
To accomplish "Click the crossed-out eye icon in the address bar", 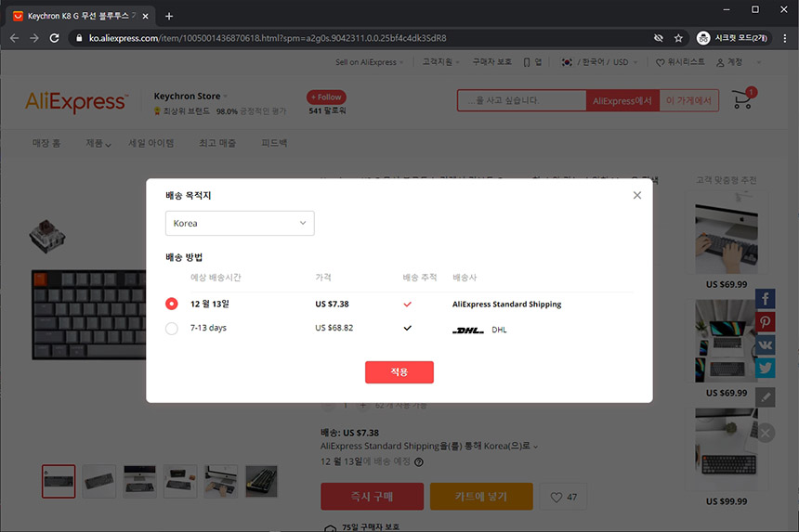I will click(x=659, y=38).
